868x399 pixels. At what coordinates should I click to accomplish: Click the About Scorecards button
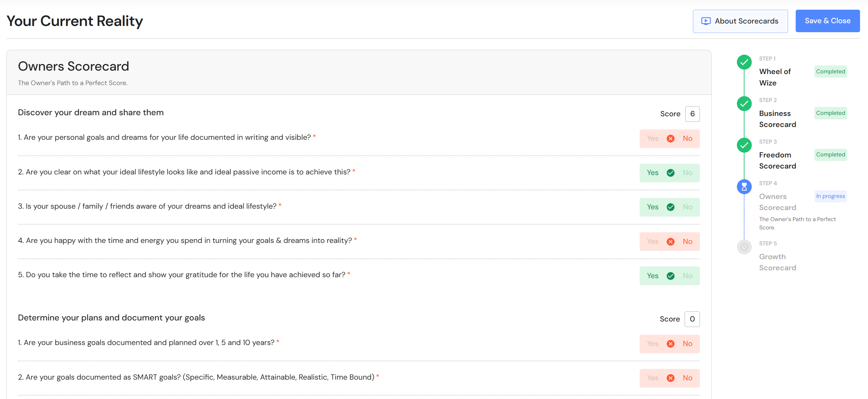click(x=740, y=21)
